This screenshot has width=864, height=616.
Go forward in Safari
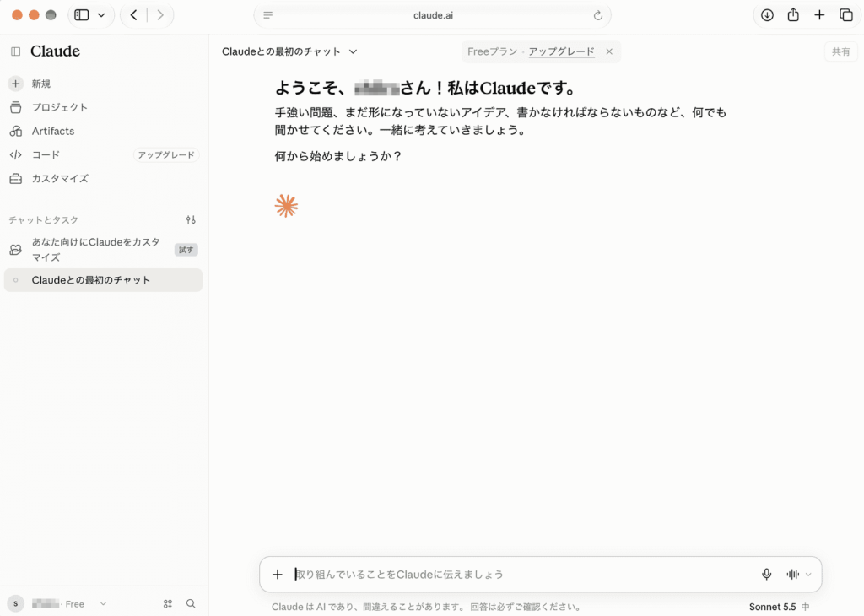[160, 15]
